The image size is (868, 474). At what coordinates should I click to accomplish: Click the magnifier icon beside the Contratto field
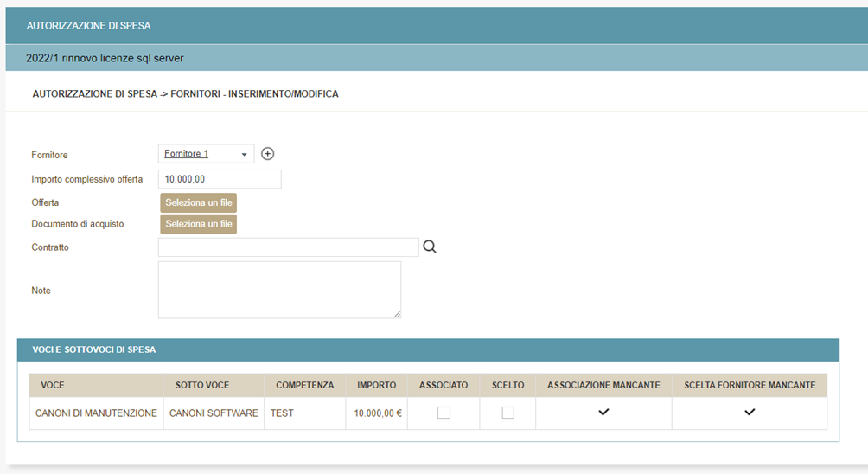pos(430,247)
